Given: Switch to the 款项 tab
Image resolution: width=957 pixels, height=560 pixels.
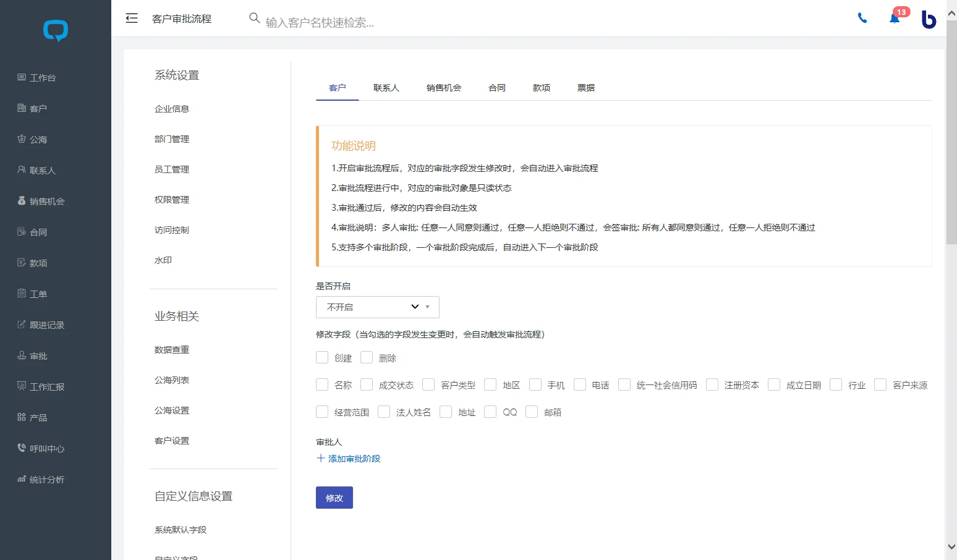Looking at the screenshot, I should pos(542,88).
